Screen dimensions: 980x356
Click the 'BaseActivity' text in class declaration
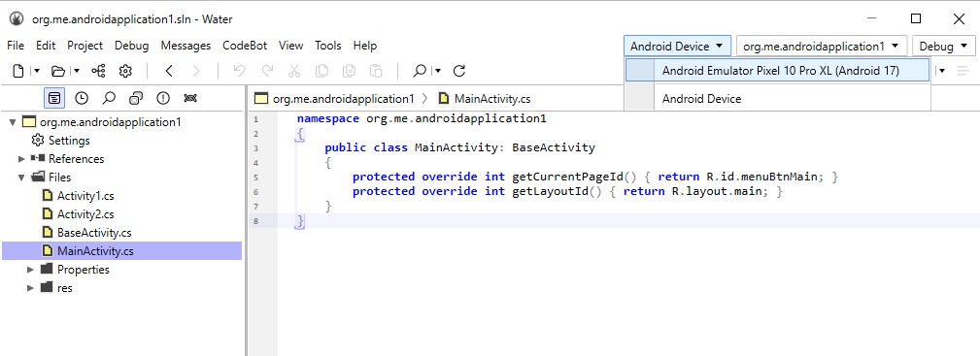point(553,148)
